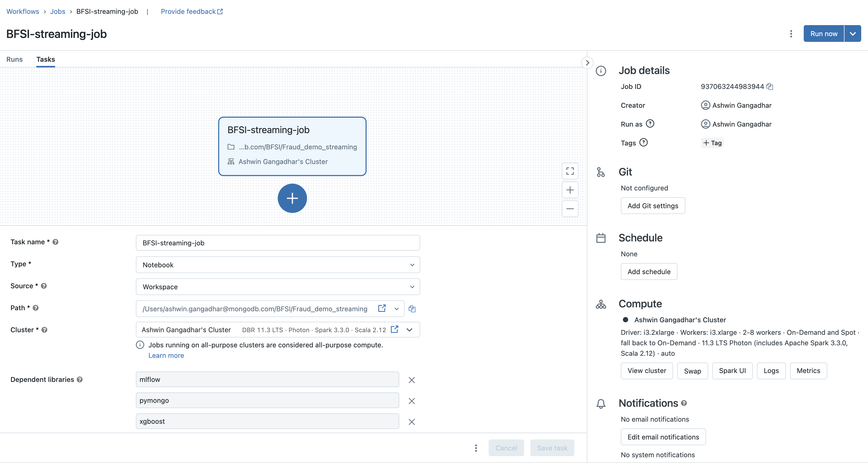Click the add task plus button
The width and height of the screenshot is (868, 463).
coord(292,198)
